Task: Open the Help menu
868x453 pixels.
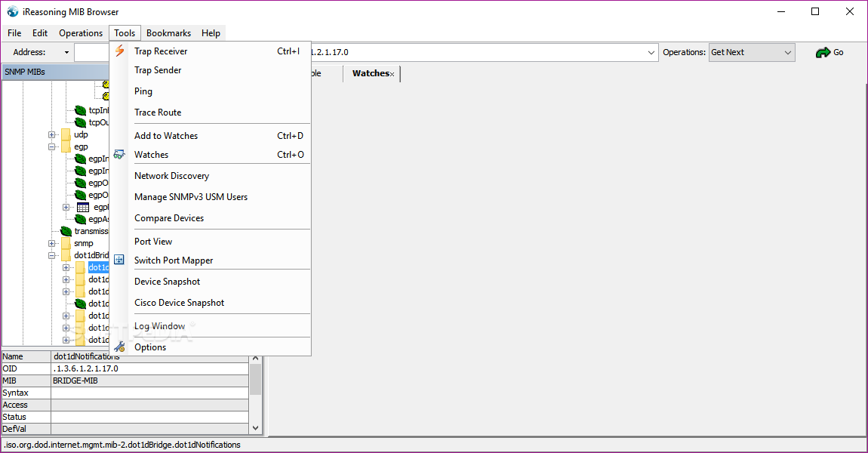Action: click(x=211, y=33)
